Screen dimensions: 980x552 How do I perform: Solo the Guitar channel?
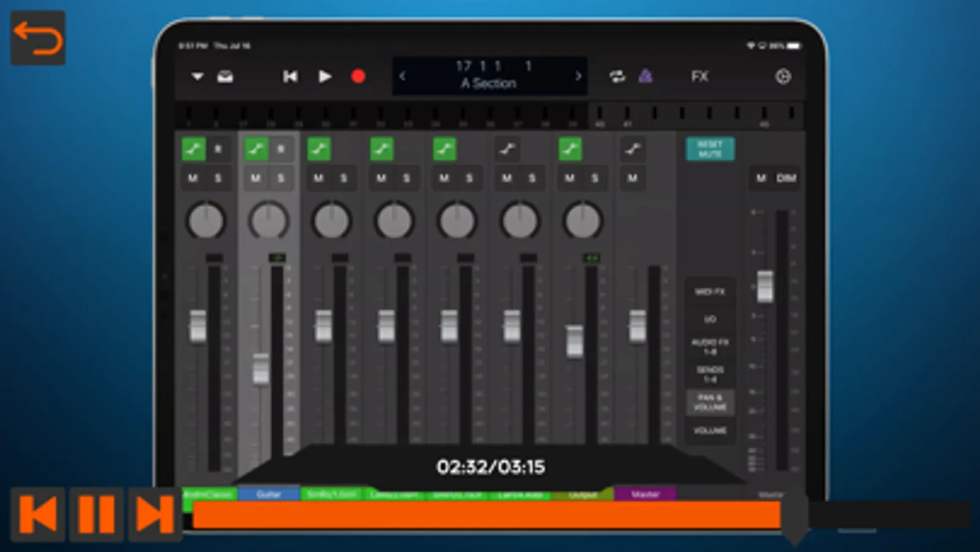click(x=281, y=178)
